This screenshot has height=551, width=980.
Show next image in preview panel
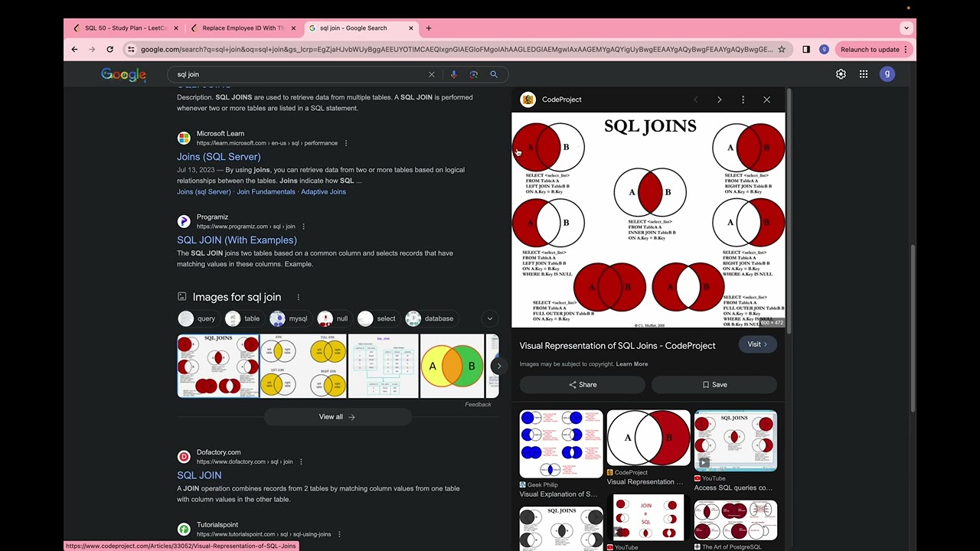coord(719,99)
